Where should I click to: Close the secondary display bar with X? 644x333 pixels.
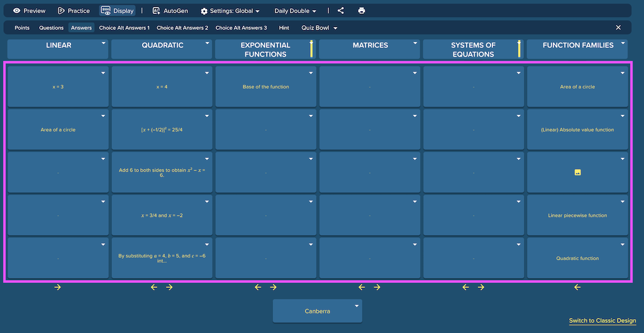pos(618,28)
